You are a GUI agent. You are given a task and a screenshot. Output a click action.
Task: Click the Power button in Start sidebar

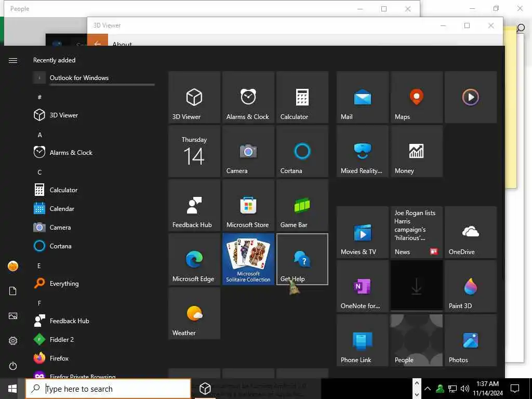click(x=13, y=366)
